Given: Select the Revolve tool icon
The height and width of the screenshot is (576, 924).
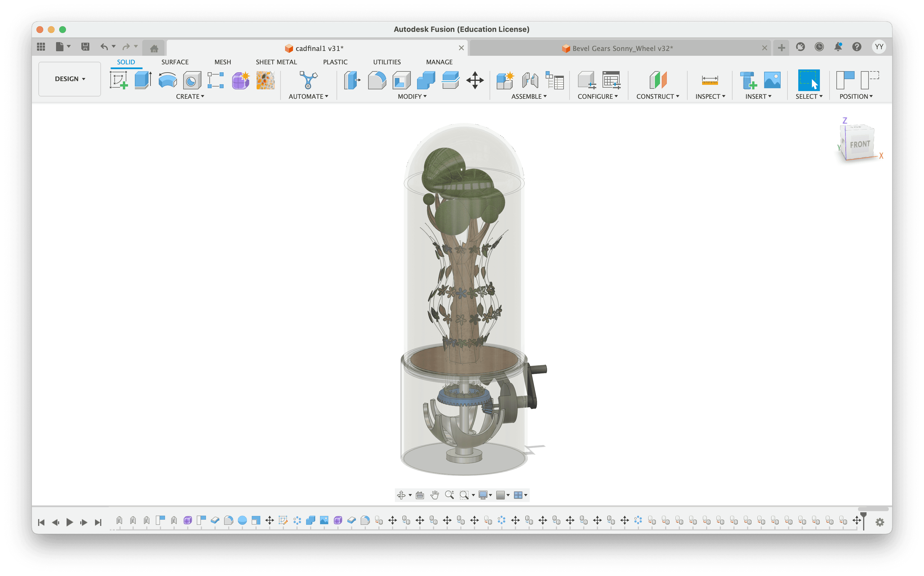Looking at the screenshot, I should (x=168, y=80).
